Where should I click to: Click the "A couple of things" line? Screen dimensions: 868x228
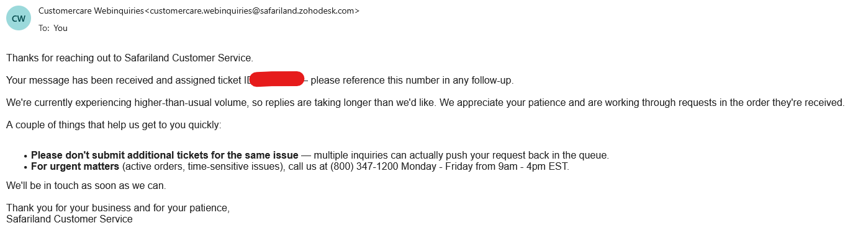114,125
